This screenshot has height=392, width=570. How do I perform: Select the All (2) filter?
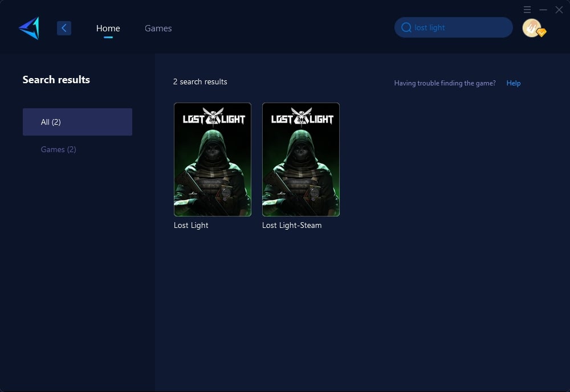[x=78, y=122]
